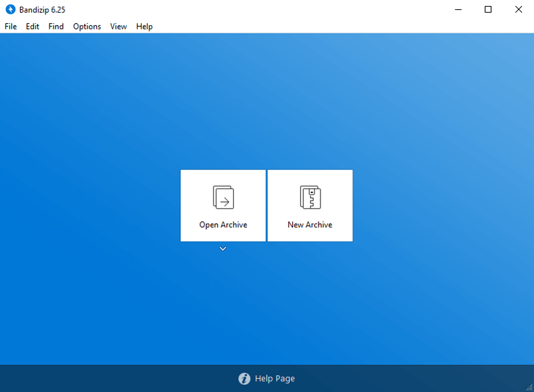Click the resize grip in bottom-right corner
Screen dimensions: 534x392
coord(529,387)
